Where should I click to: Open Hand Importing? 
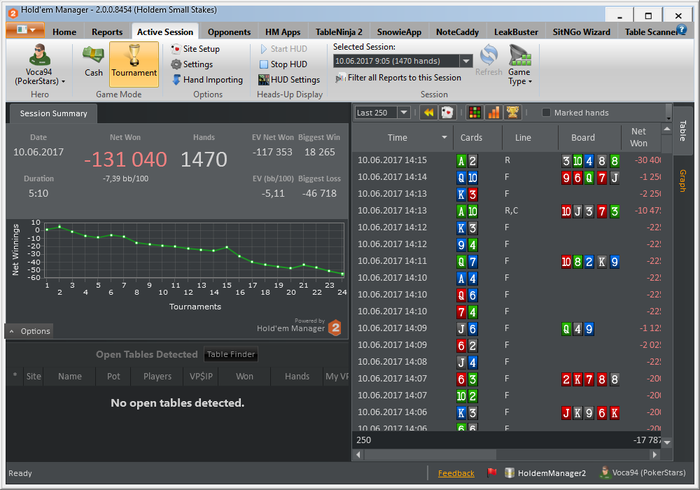pyautogui.click(x=208, y=79)
